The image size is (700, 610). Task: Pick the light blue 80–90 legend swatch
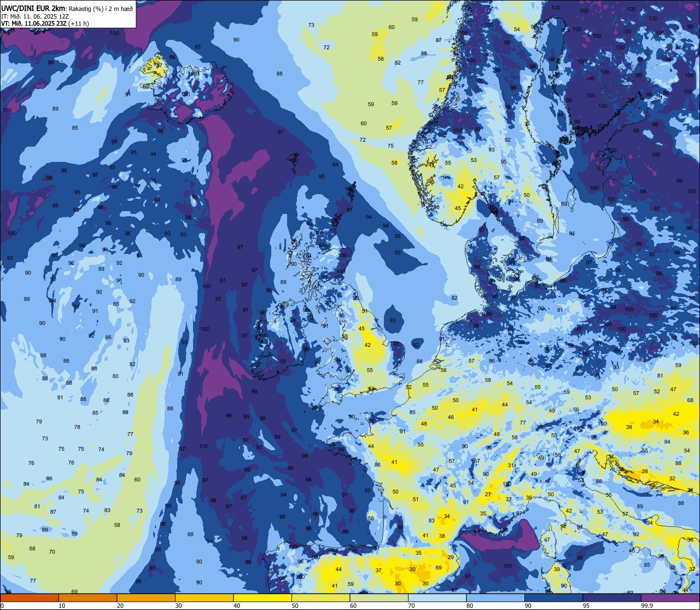pyautogui.click(x=495, y=598)
